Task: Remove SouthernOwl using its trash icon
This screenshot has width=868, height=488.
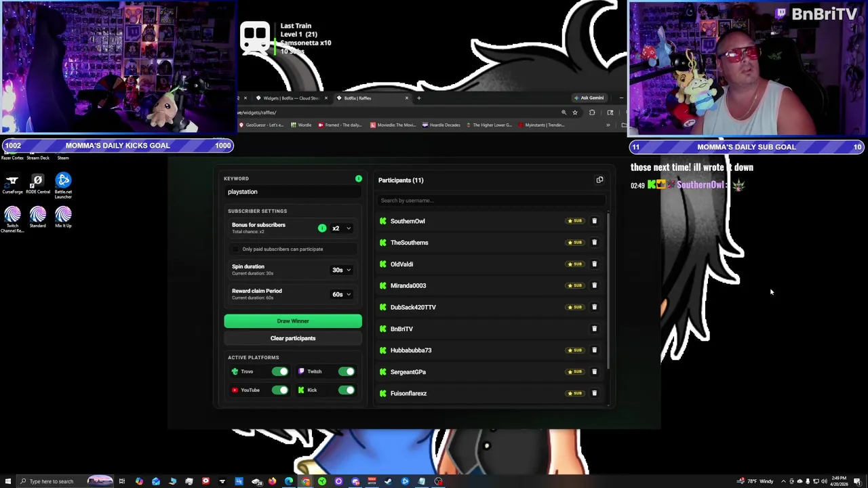Action: 594,221
